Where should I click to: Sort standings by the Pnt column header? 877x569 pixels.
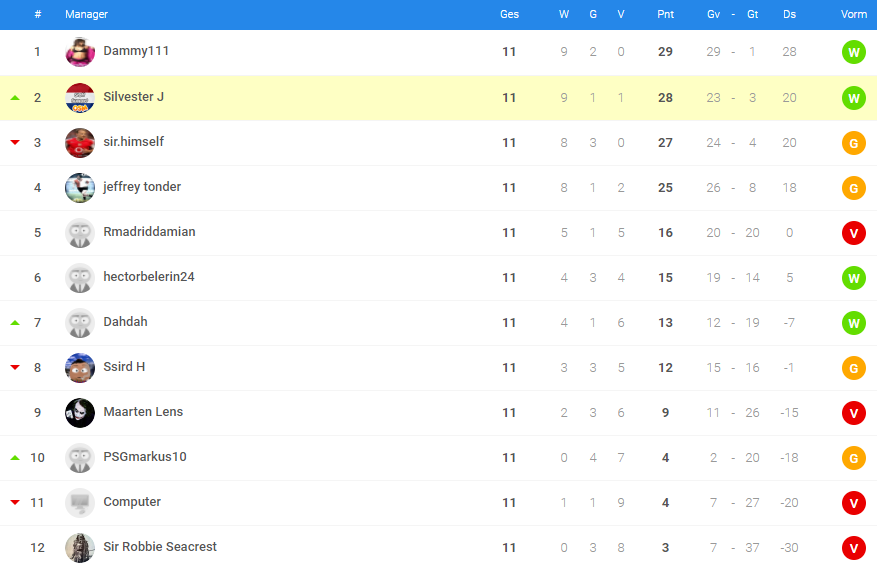click(x=665, y=14)
